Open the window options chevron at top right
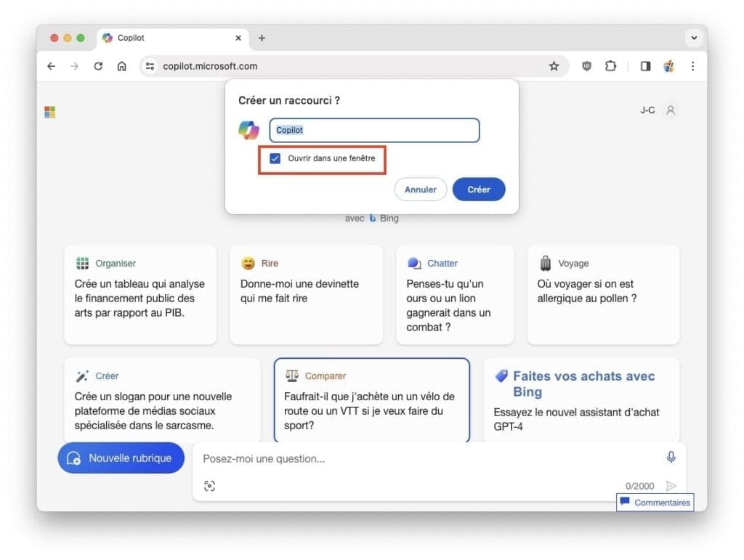The image size is (744, 560). pos(694,38)
